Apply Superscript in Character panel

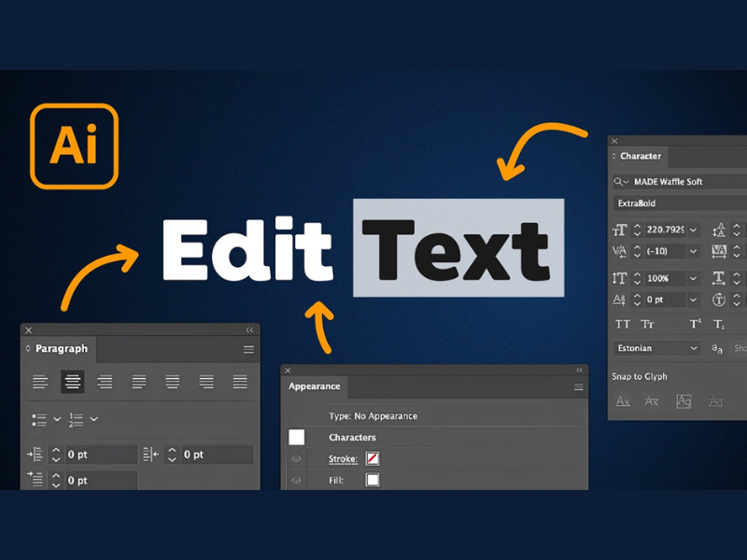pyautogui.click(x=695, y=324)
